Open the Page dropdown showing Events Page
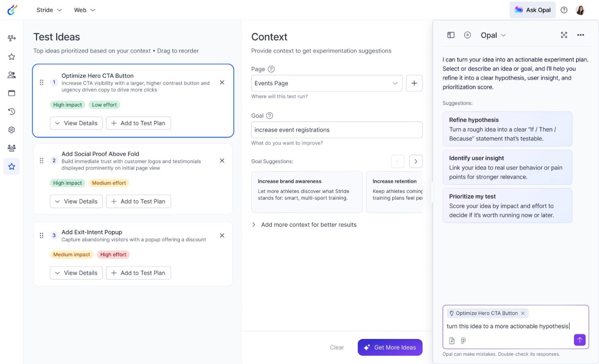Viewport: 599px width, 364px height. (x=326, y=83)
